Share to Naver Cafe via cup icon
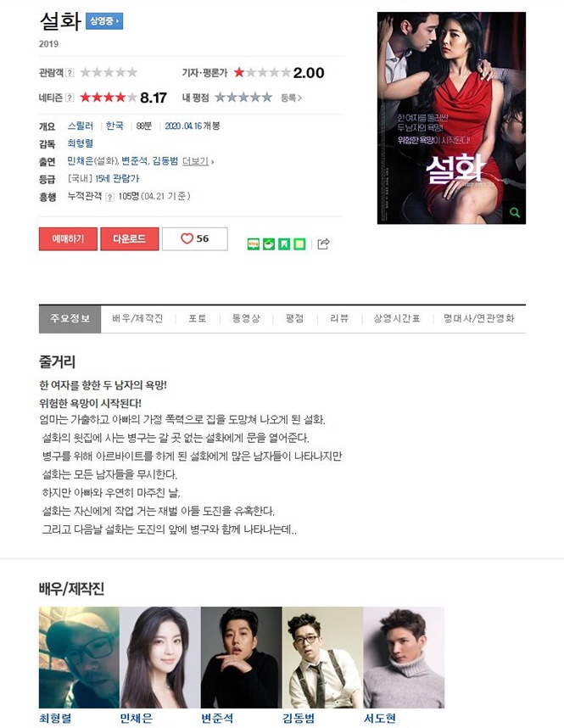The image size is (564, 728). coord(269,244)
